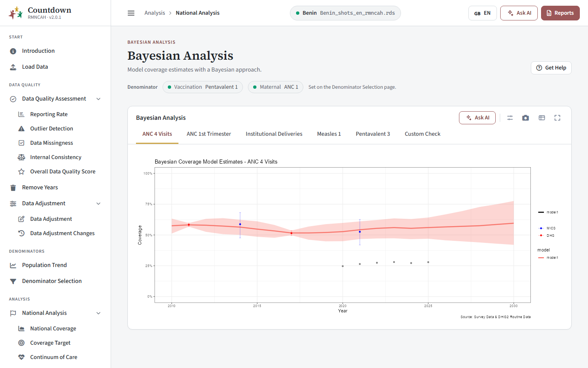Toggle the hamburger sidebar menu icon
This screenshot has height=368, width=588.
tap(131, 13)
